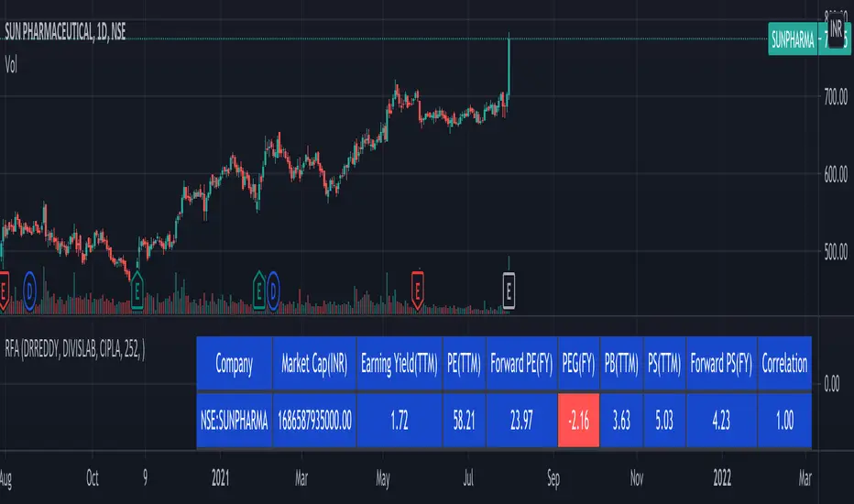Select the Forward PS value 4.23
This screenshot has width=854, height=504.
722,420
